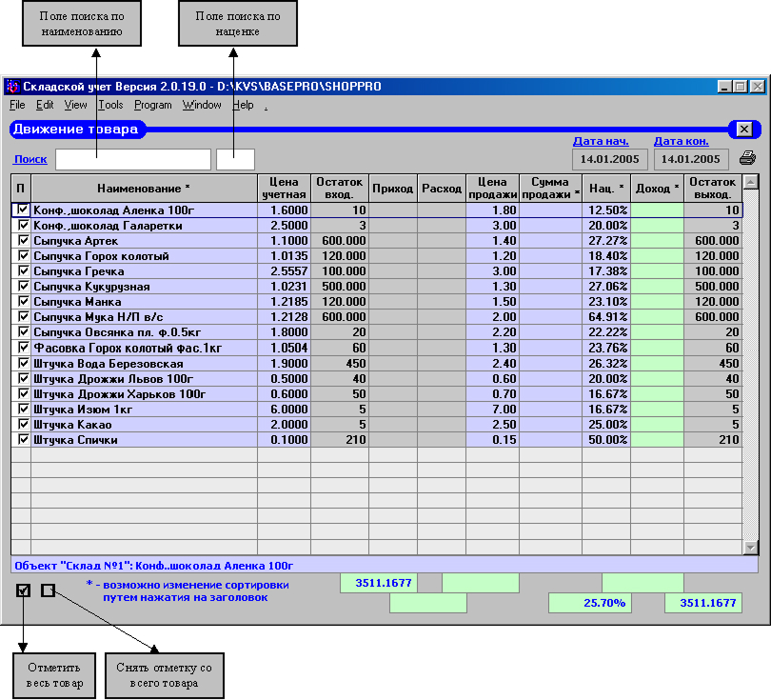Click the Поиск link
771x700 pixels.
[30, 159]
